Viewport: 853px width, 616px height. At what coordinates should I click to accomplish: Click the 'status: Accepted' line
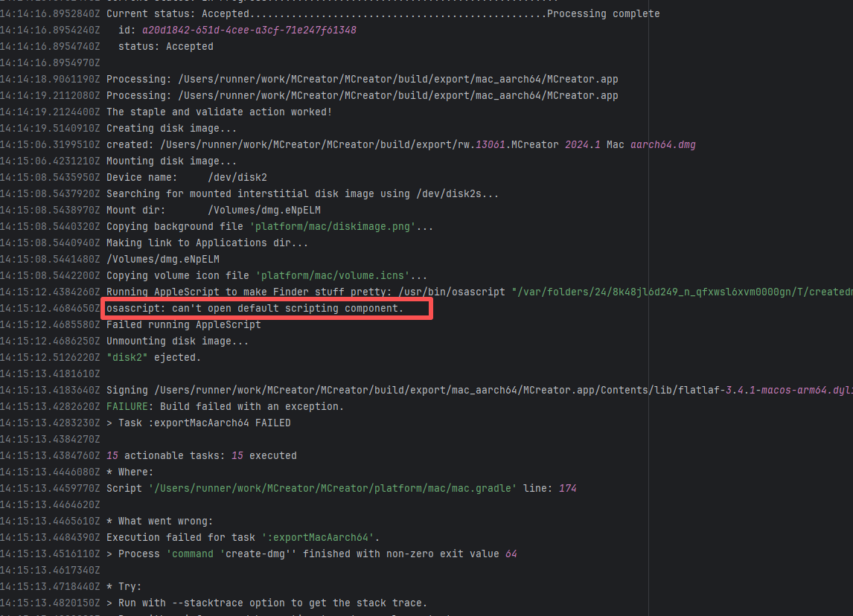click(x=165, y=46)
